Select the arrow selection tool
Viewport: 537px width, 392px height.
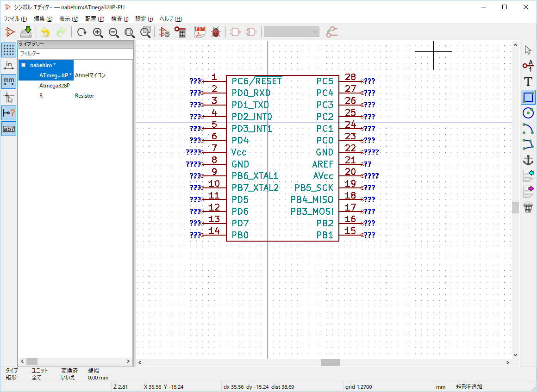point(528,50)
